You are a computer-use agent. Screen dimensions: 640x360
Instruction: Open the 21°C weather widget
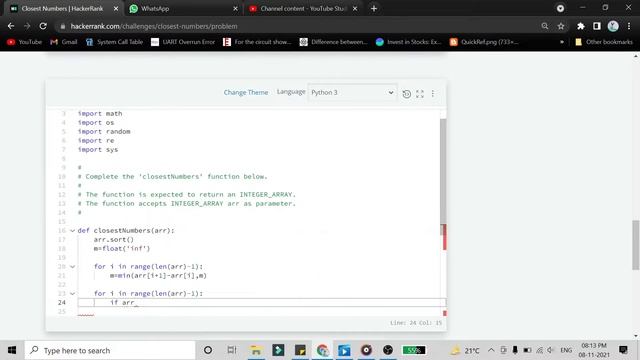pyautogui.click(x=465, y=350)
